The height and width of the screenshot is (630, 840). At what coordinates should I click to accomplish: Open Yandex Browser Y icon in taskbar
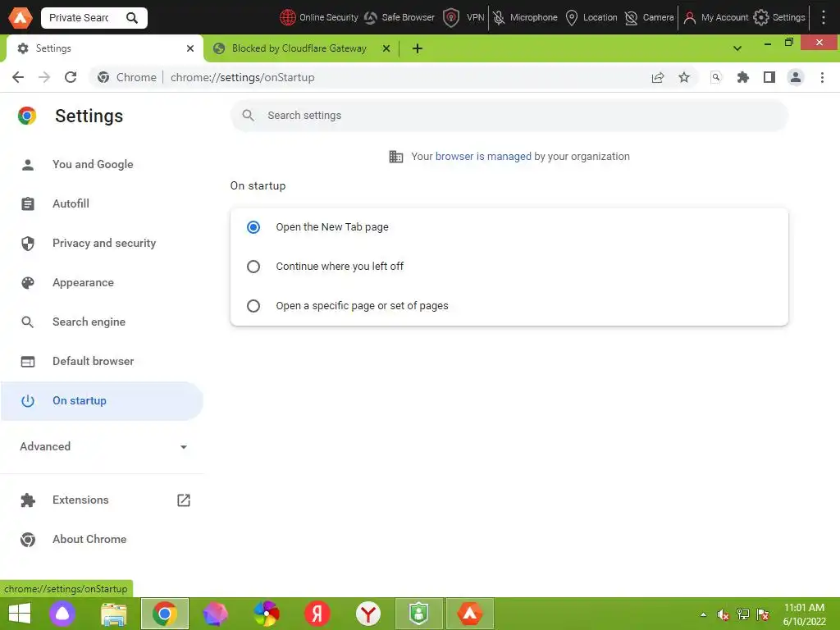pos(368,614)
